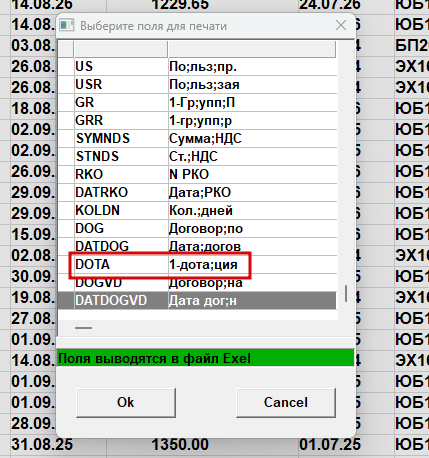The height and width of the screenshot is (458, 429).
Task: Click the selection marker cell of the US row
Action: 66,67
